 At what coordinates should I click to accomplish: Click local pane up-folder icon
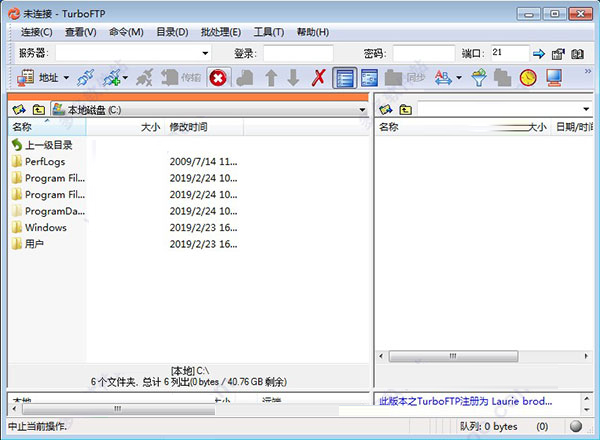(38, 110)
